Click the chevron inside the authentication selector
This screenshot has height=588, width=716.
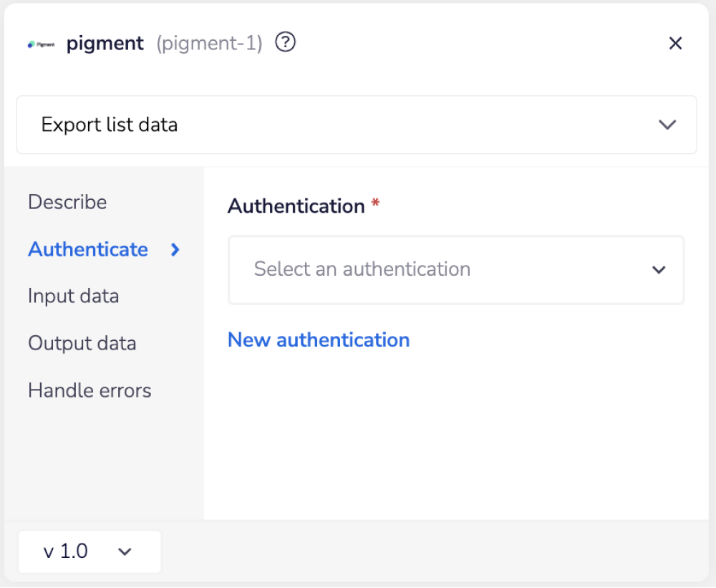pyautogui.click(x=658, y=269)
